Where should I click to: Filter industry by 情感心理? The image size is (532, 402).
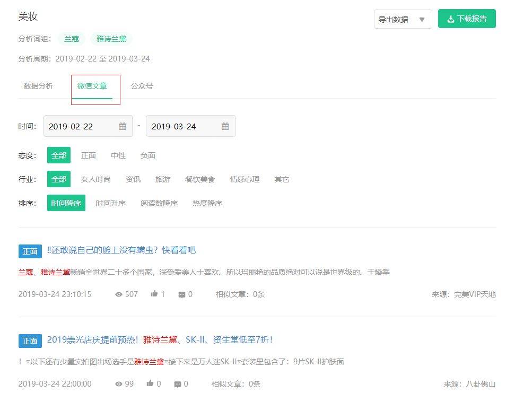245,179
